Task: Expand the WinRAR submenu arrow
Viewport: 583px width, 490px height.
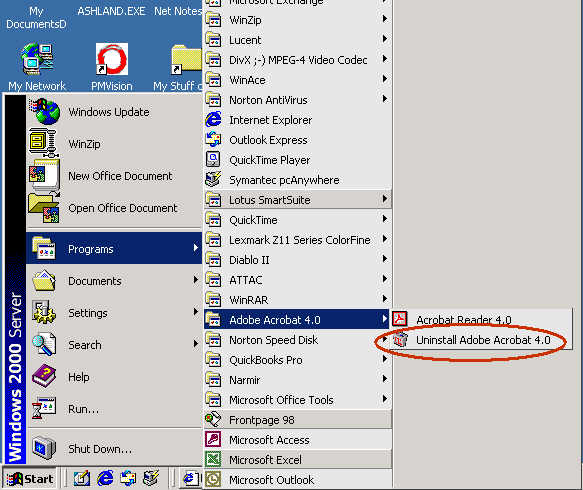Action: (385, 299)
